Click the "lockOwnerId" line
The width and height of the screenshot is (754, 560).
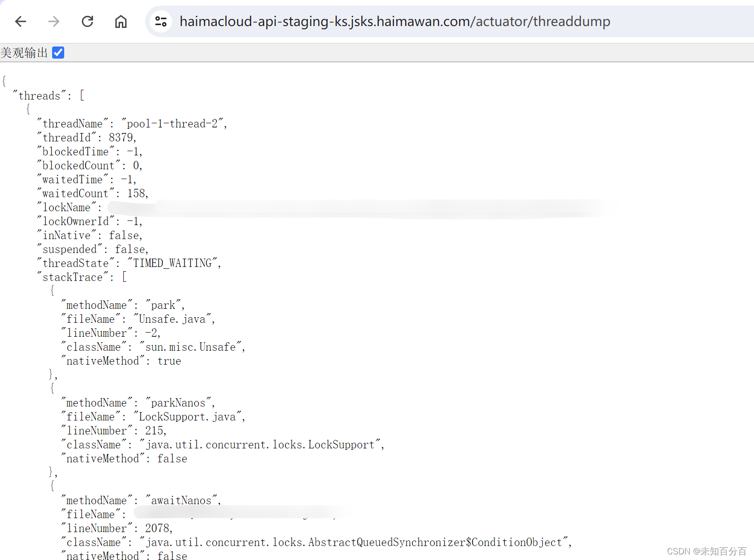pyautogui.click(x=90, y=221)
